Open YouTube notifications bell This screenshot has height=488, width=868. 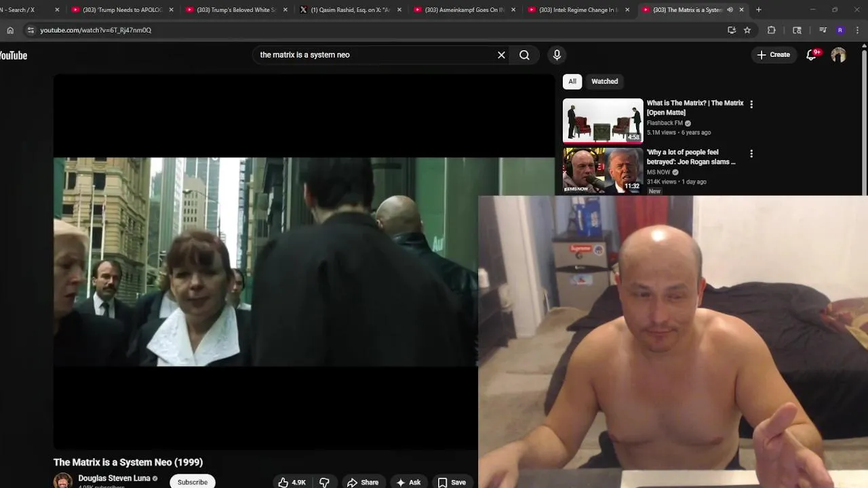point(811,55)
